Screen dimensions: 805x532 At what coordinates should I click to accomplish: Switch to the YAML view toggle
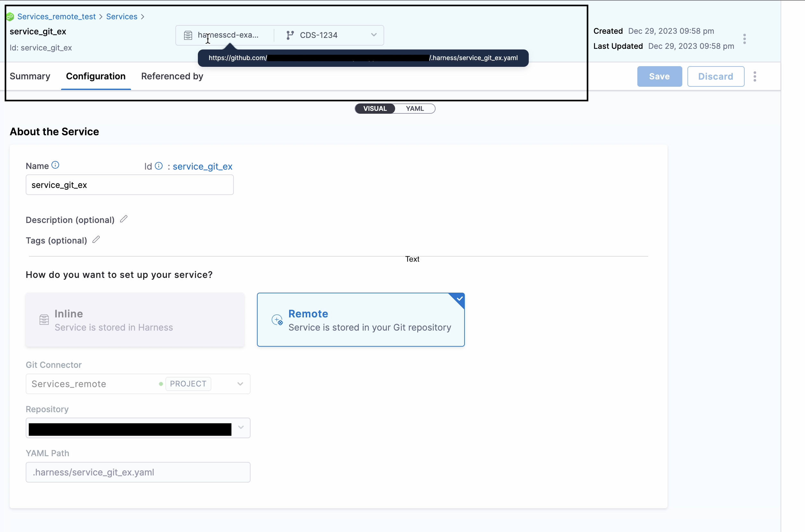pos(414,109)
